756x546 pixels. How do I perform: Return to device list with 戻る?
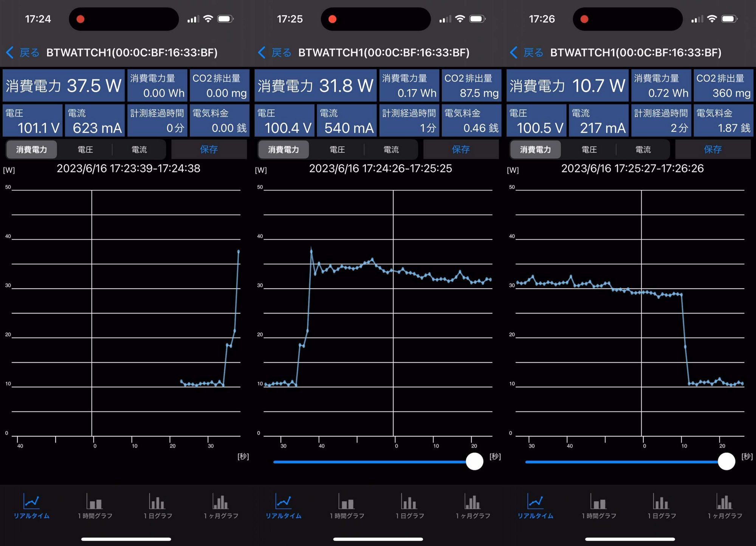point(29,53)
